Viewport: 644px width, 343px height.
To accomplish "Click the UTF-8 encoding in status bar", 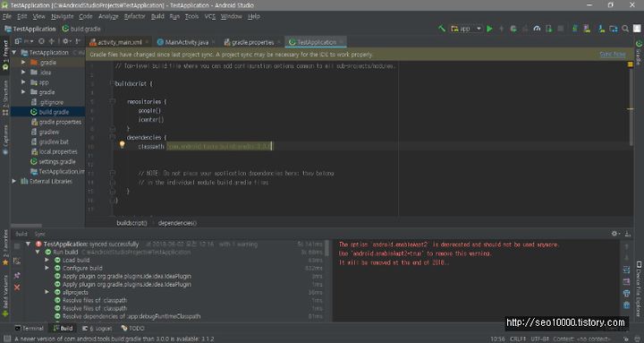I will click(x=539, y=339).
